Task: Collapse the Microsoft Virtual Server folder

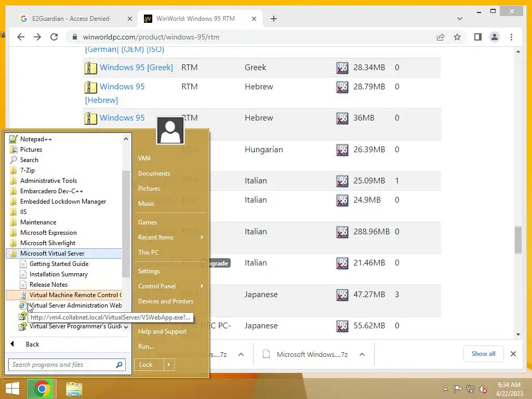Action: click(64, 254)
